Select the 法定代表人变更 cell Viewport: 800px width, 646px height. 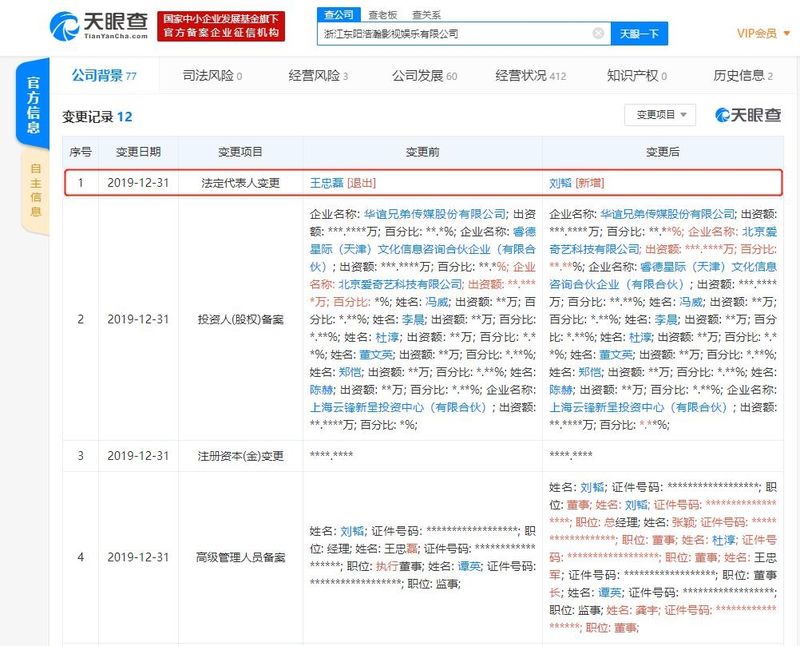tap(241, 183)
